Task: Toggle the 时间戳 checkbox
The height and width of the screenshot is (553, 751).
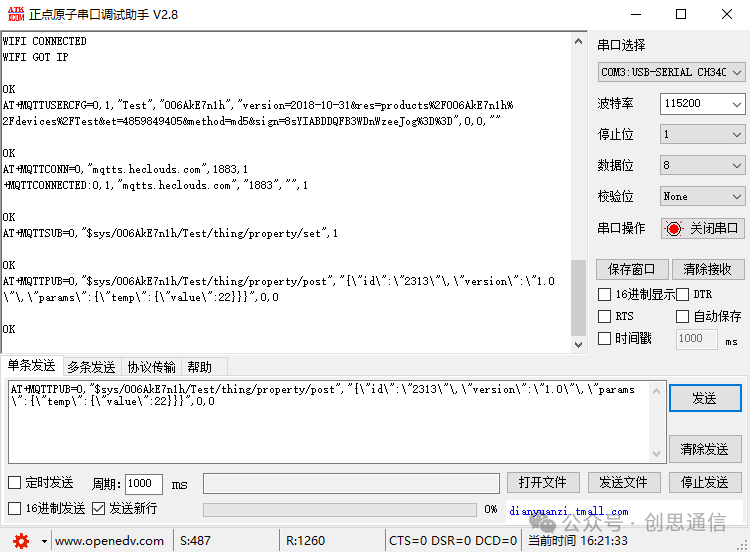Action: pyautogui.click(x=604, y=339)
